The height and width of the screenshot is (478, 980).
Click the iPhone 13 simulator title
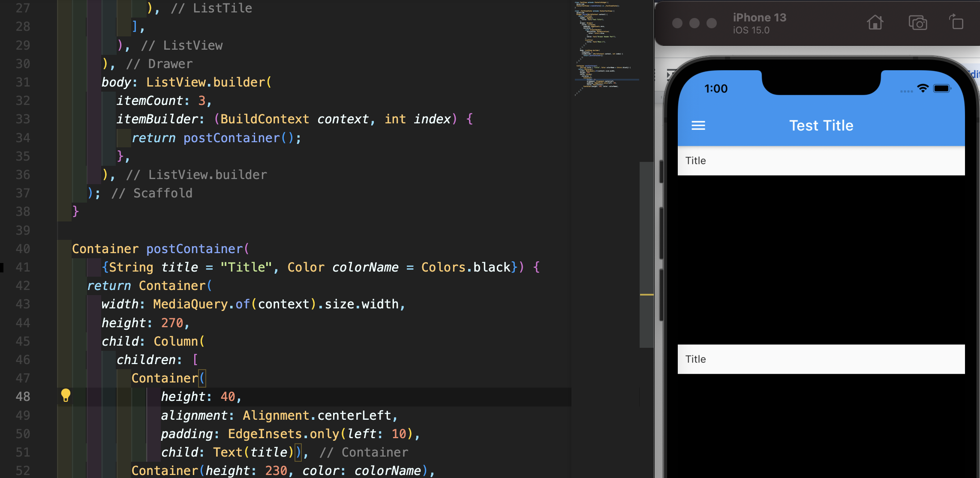(x=759, y=18)
